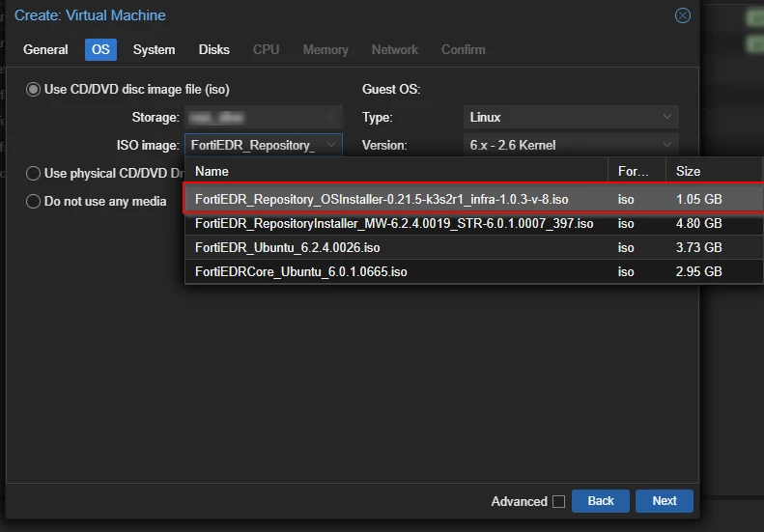
Task: Open the Version dropdown showing 6.x - 2.6 Kernel
Action: (571, 145)
